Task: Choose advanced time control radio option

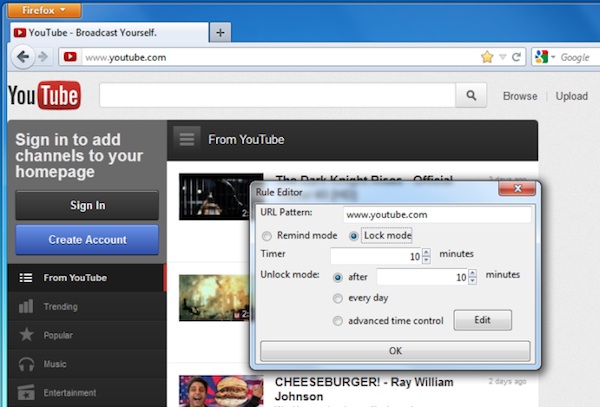Action: 338,321
